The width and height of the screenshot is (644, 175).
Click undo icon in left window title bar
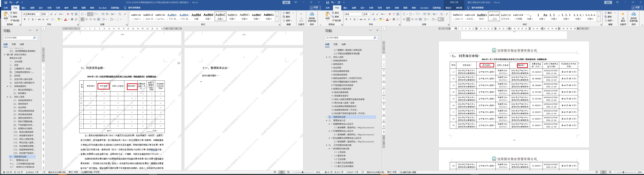point(11,3)
